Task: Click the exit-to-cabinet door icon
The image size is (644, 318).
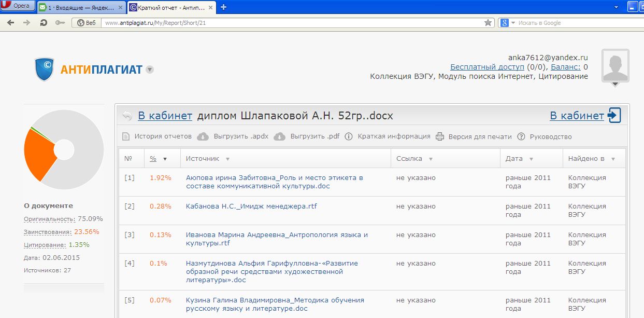Action: click(614, 115)
